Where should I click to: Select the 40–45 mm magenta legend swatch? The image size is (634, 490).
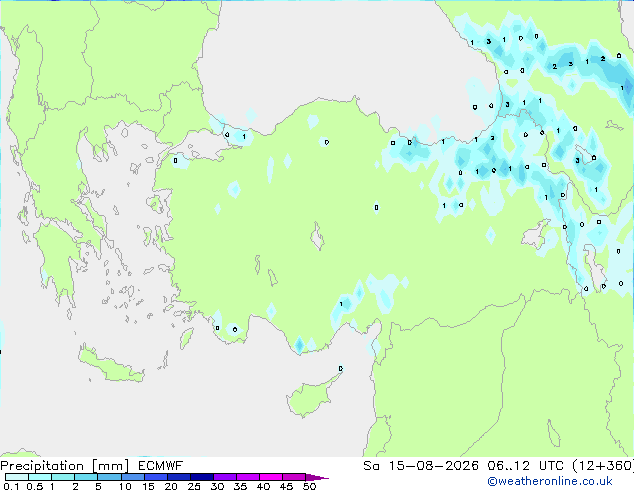click(x=271, y=477)
